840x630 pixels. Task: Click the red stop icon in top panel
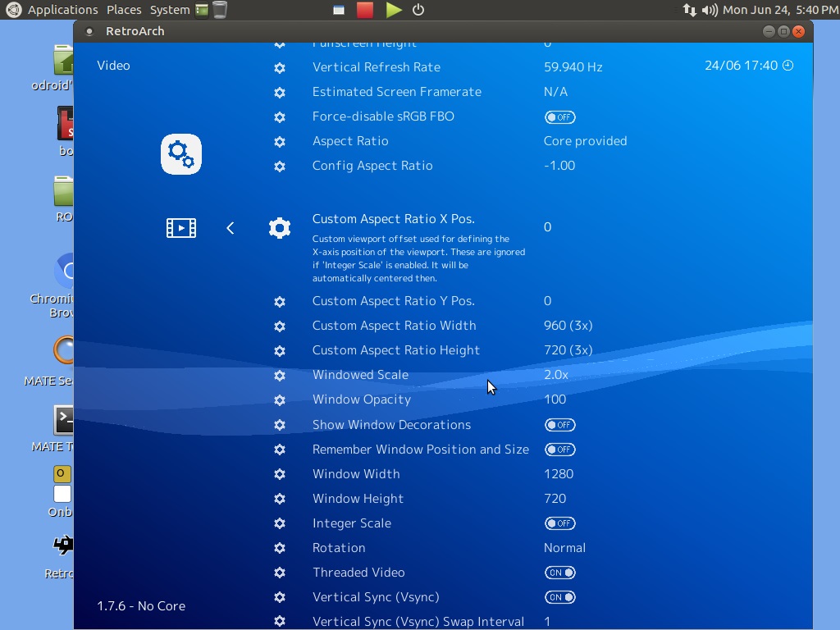pyautogui.click(x=365, y=10)
